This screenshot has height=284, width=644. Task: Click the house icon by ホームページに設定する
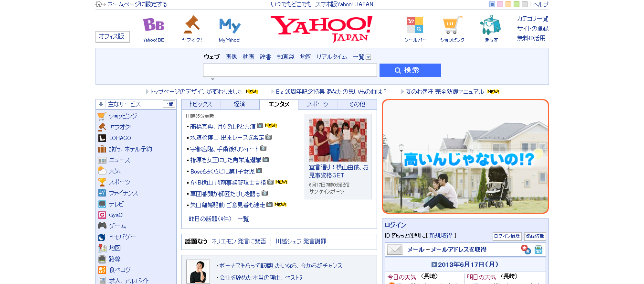tap(99, 4)
